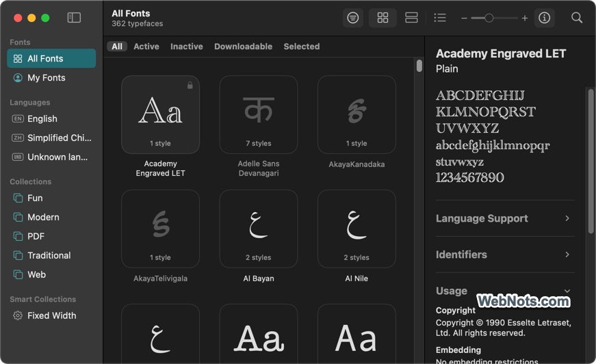Viewport: 596px width, 364px height.
Task: Select English in Languages list
Action: click(51, 119)
